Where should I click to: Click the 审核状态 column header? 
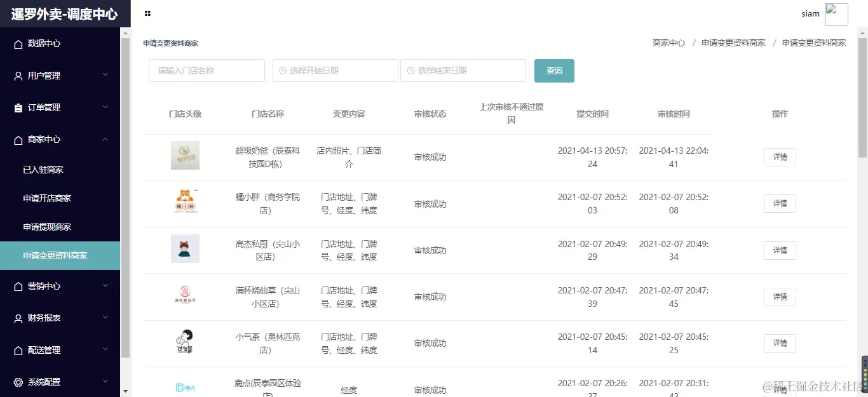430,114
